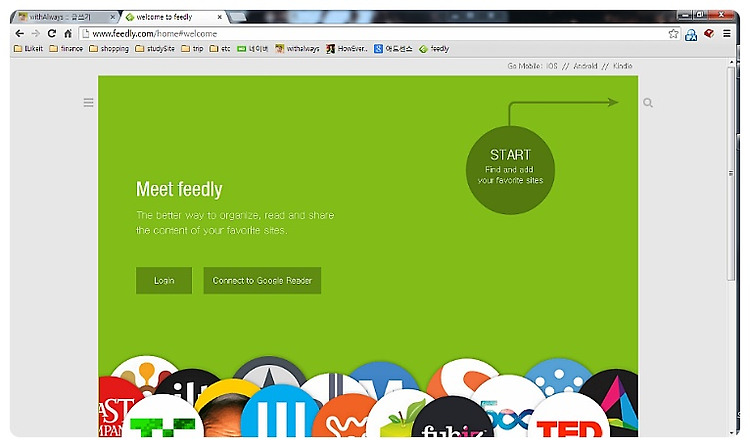Close the withAlways tab

[x=112, y=17]
